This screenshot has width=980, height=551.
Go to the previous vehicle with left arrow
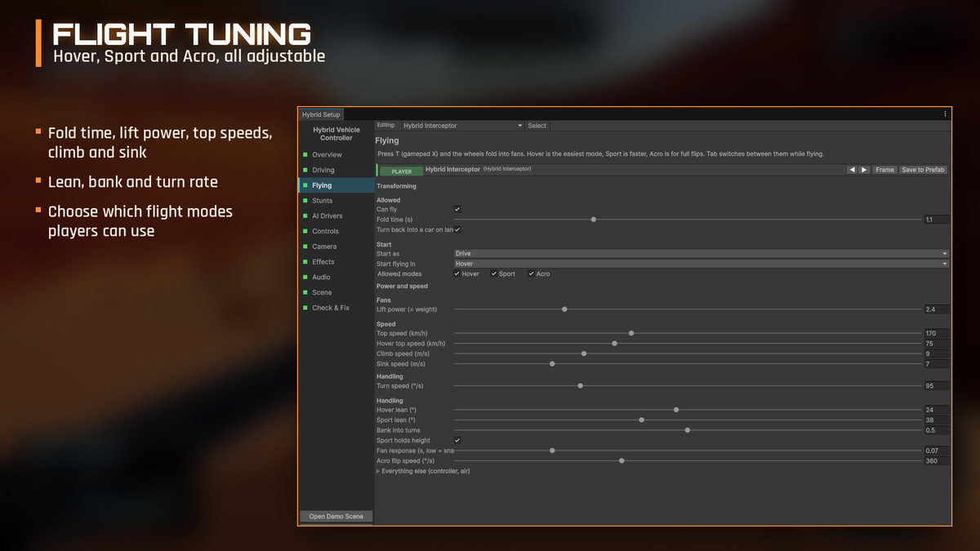tap(852, 170)
